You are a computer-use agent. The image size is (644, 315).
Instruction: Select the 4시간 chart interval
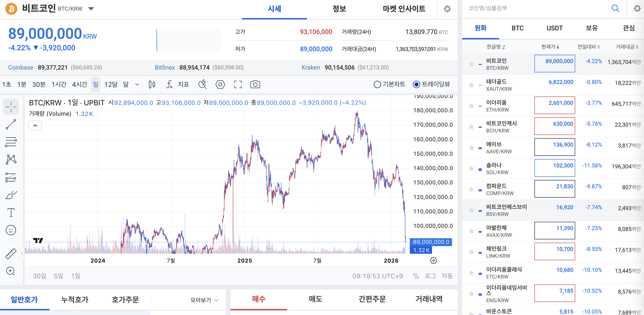[x=79, y=84]
